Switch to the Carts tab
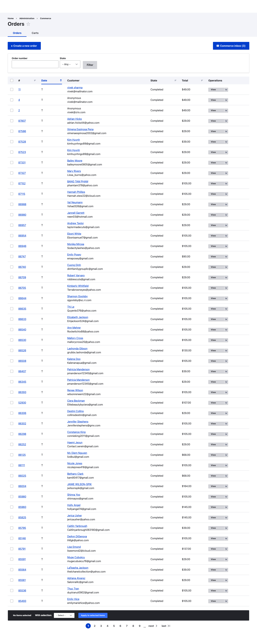 coord(35,33)
